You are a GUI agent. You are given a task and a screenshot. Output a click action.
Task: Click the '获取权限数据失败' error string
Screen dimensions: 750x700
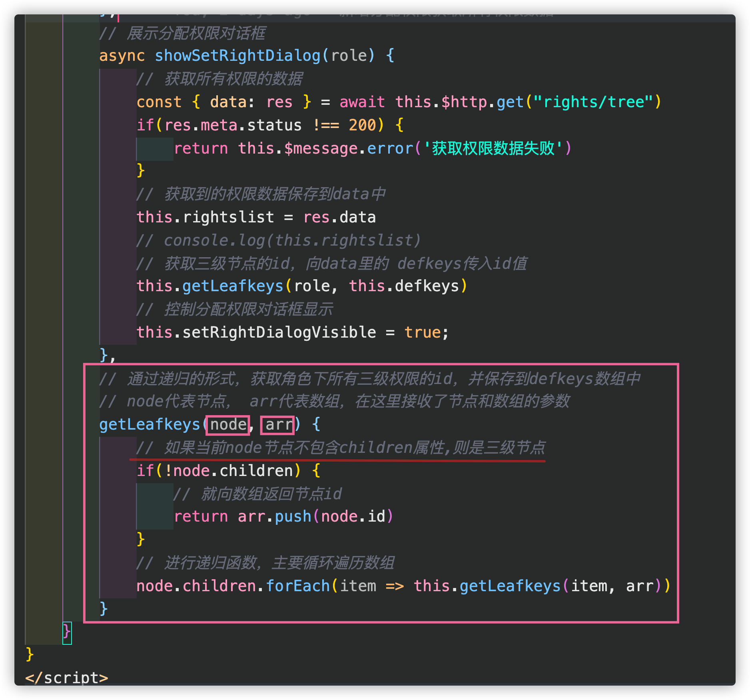click(x=493, y=148)
